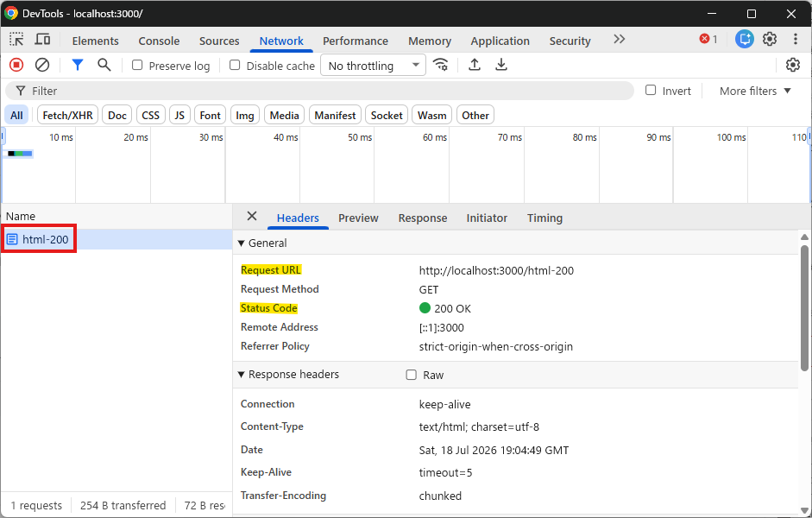Screen dimensions: 812x518
Task: Import HAR file with upload icon
Action: (475, 65)
